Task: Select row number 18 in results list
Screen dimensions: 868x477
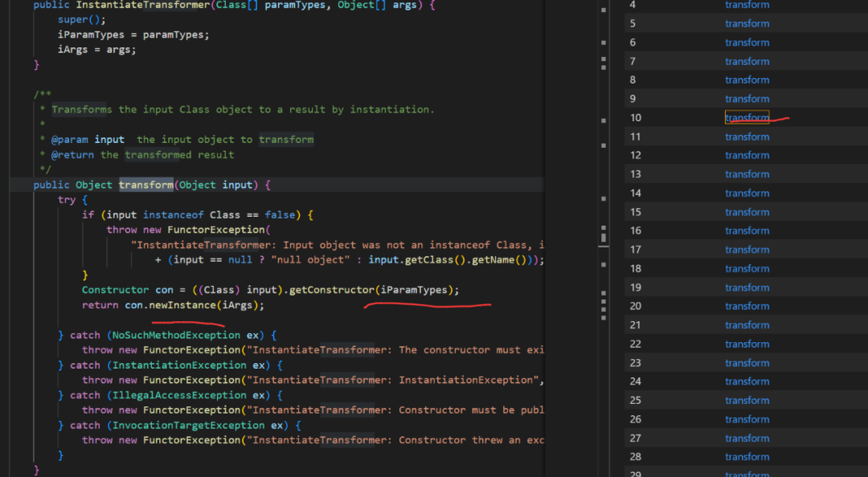Action: point(636,268)
